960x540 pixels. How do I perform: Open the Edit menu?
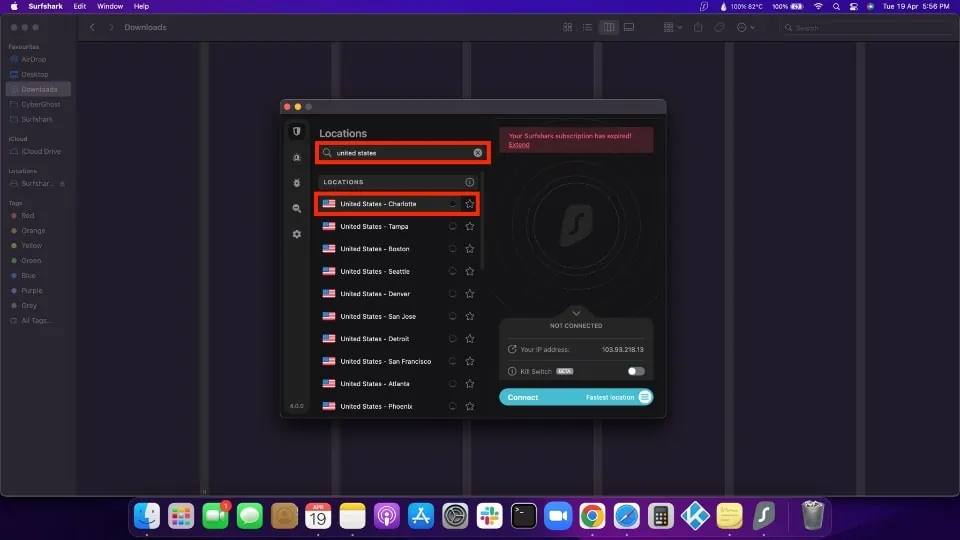tap(80, 6)
